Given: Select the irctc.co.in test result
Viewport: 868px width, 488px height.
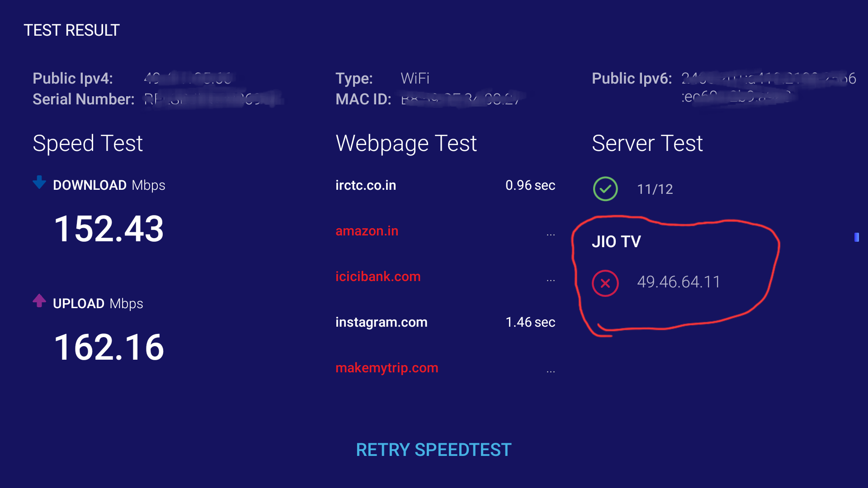Looking at the screenshot, I should click(366, 185).
